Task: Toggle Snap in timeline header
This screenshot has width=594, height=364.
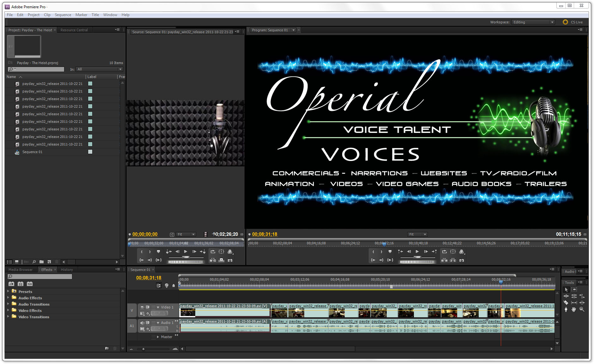Action: [x=159, y=285]
